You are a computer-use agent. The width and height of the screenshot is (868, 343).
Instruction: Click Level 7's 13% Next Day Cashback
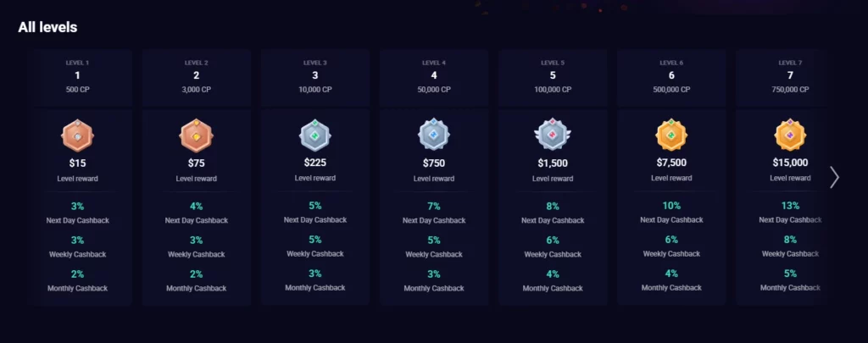pyautogui.click(x=790, y=206)
